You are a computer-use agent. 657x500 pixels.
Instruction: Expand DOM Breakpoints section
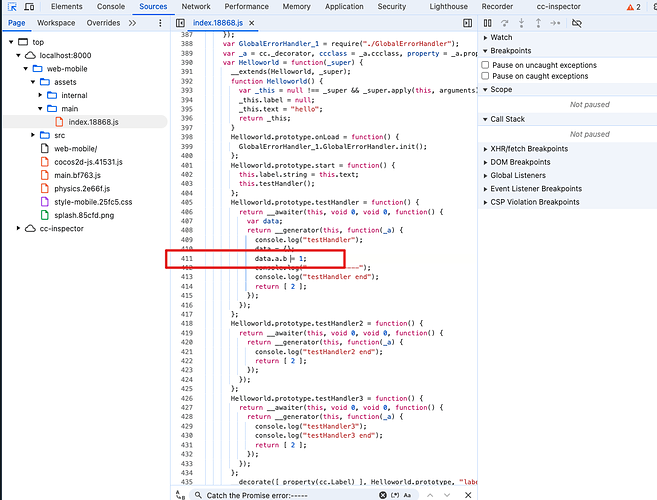pyautogui.click(x=486, y=162)
